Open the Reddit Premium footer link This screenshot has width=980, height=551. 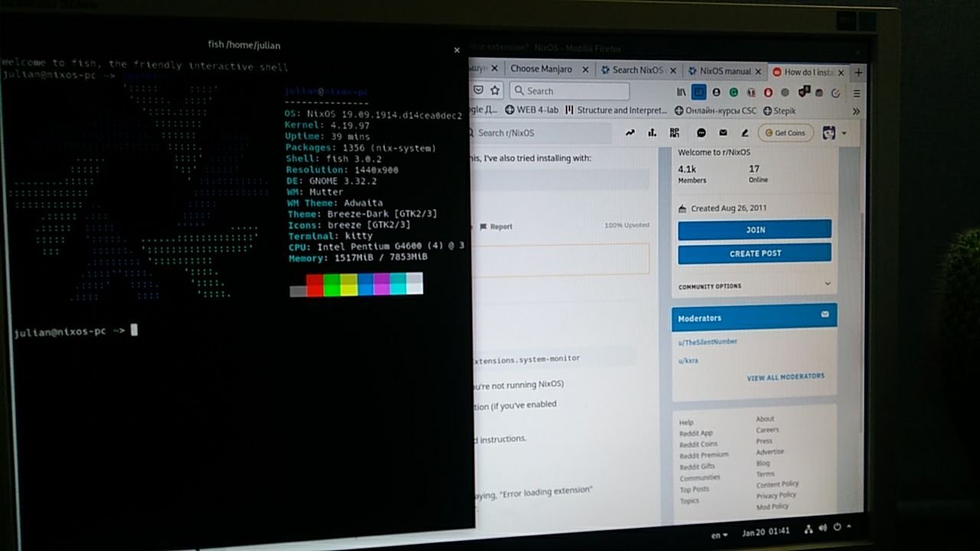coord(704,455)
